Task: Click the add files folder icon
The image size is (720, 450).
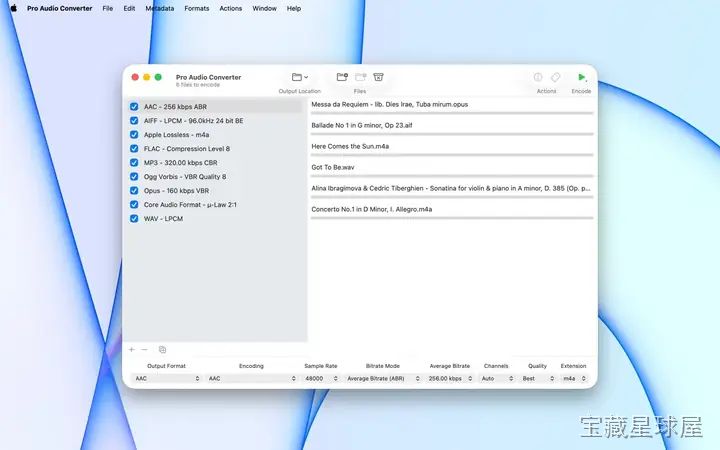Action: (342, 77)
